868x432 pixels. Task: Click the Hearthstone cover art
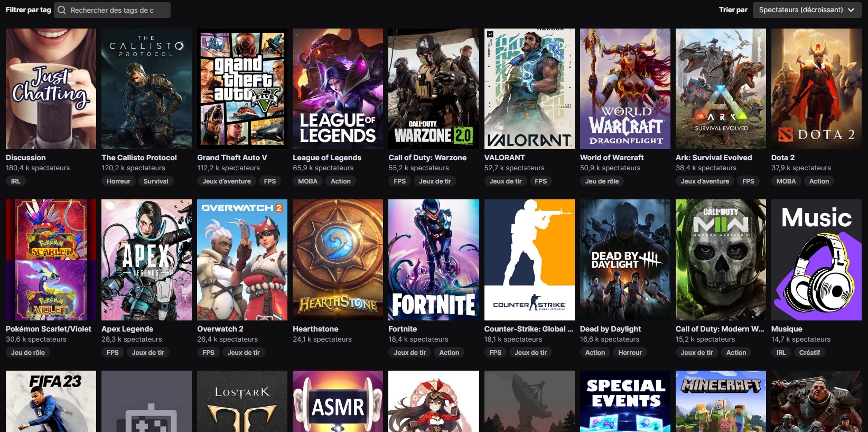(338, 260)
